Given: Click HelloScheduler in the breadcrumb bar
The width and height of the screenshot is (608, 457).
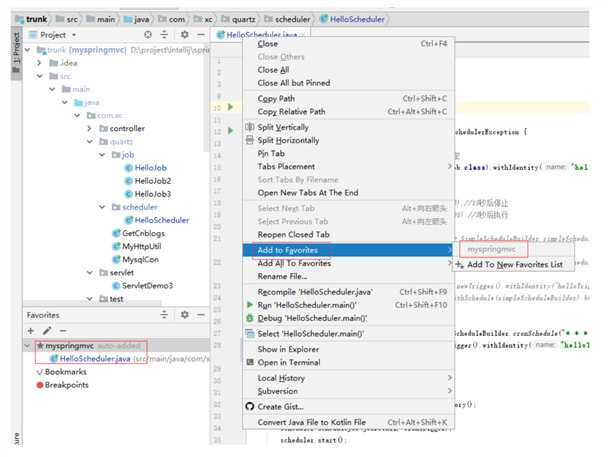Looking at the screenshot, I should click(352, 19).
